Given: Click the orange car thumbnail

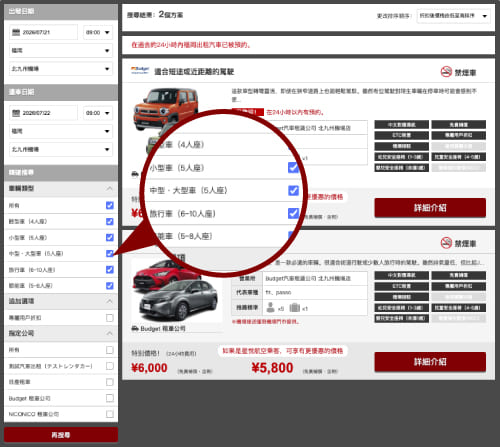Looking at the screenshot, I should tap(166, 108).
